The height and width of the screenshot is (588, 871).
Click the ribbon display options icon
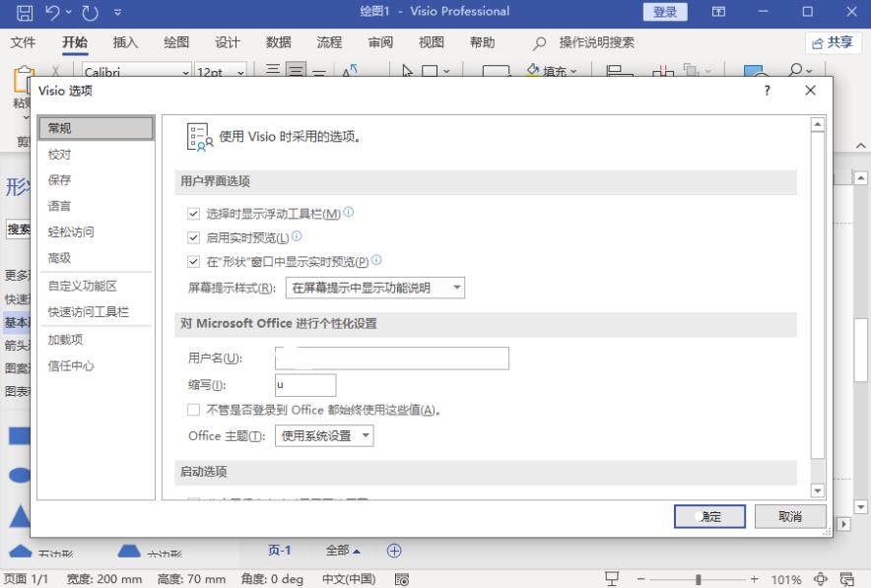[719, 12]
